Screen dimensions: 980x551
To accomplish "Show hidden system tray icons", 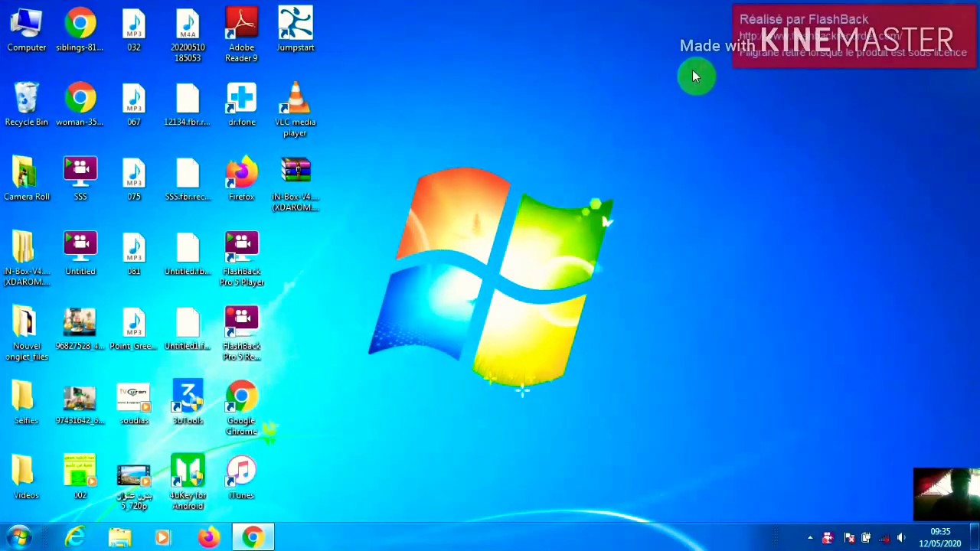I will [x=810, y=538].
